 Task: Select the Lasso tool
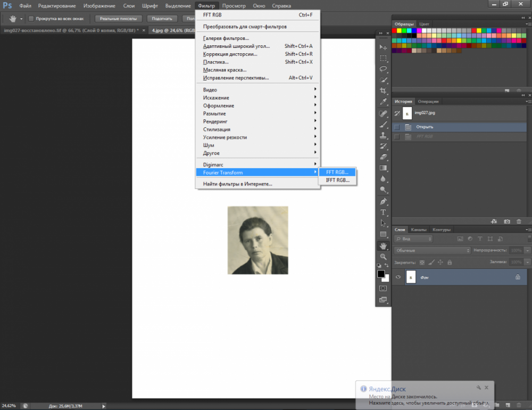pos(383,69)
